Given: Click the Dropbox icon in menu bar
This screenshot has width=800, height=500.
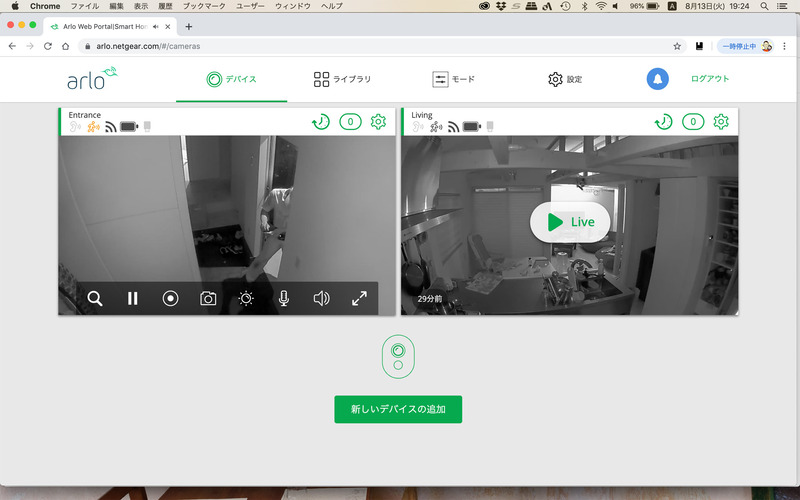Looking at the screenshot, I should [501, 6].
